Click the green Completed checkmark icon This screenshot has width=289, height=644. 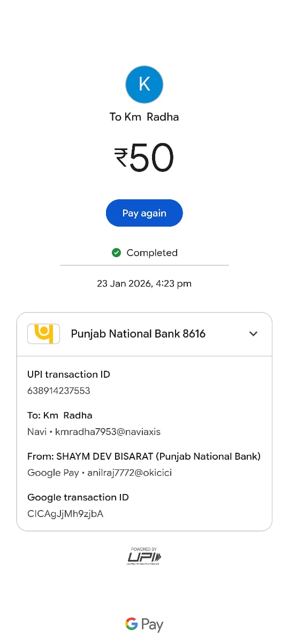coord(116,252)
